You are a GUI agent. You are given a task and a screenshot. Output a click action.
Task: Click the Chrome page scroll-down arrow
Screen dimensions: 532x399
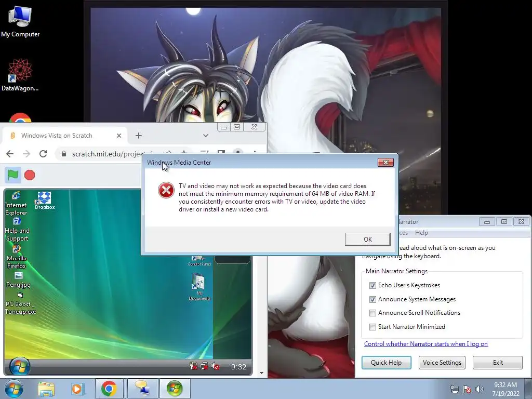pos(261,373)
